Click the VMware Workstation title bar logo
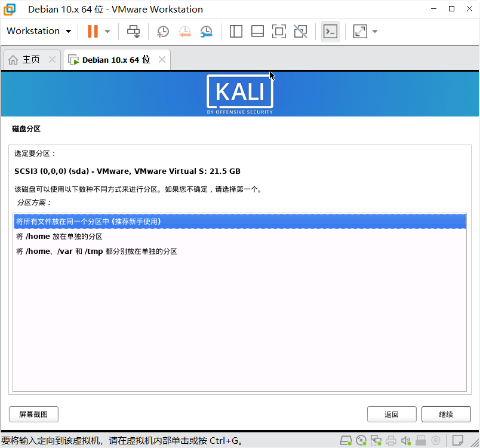This screenshot has width=480, height=448. coord(10,9)
